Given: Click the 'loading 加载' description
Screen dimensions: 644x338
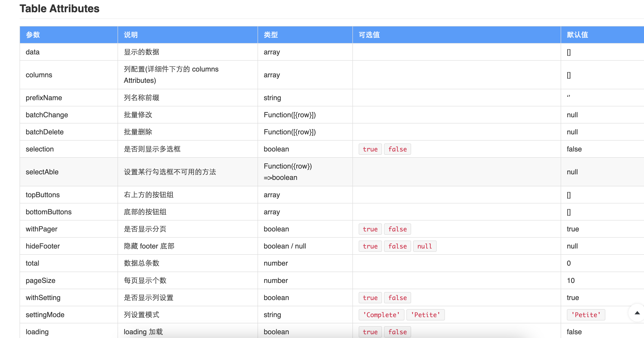Looking at the screenshot, I should 143,332.
